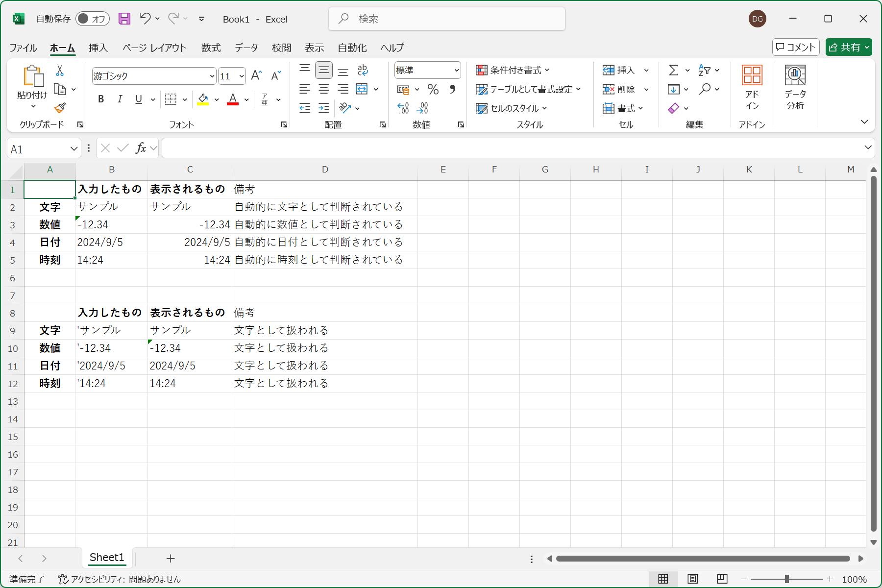Open the Review tab
The height and width of the screenshot is (588, 882).
pos(281,48)
